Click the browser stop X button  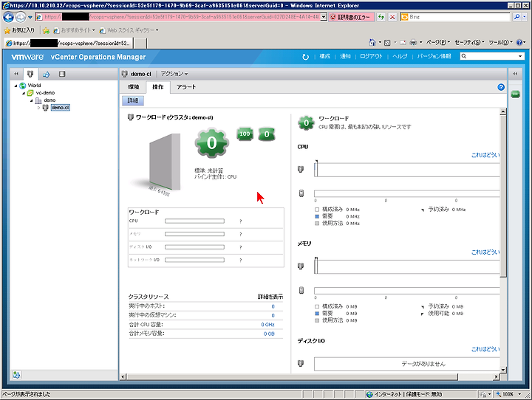pos(392,17)
